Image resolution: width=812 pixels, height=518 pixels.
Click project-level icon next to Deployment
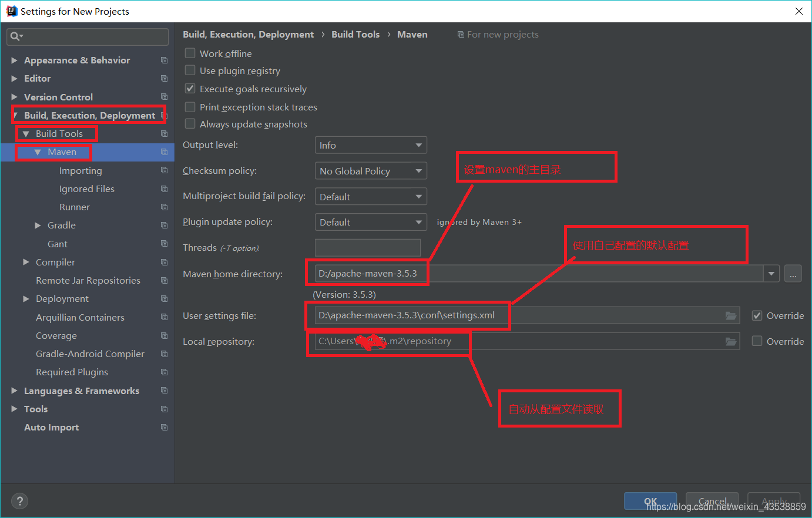[x=164, y=299]
